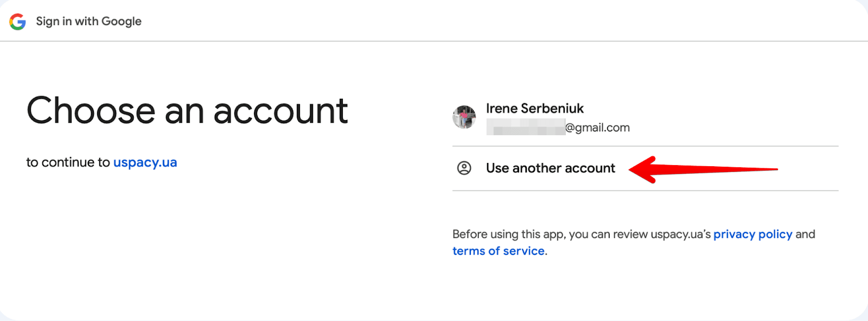Click the divider below "Use another account"
Image resolution: width=868 pixels, height=321 pixels.
(645, 191)
